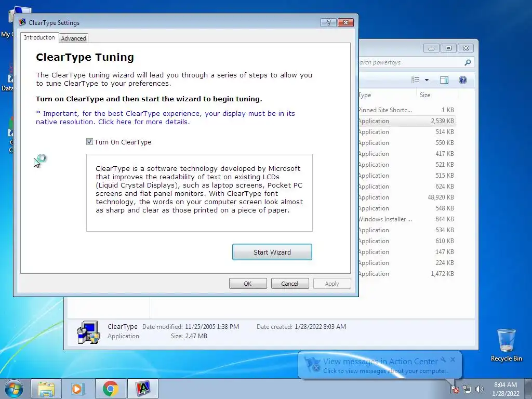Viewport: 532px width, 399px height.
Task: Select the 147 KB application row
Action: pos(406,252)
